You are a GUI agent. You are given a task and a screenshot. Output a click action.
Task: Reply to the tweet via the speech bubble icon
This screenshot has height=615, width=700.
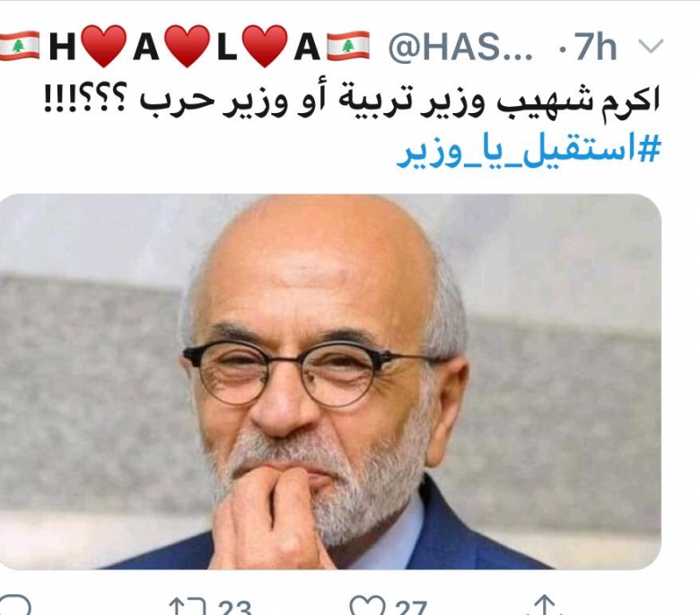point(14,606)
